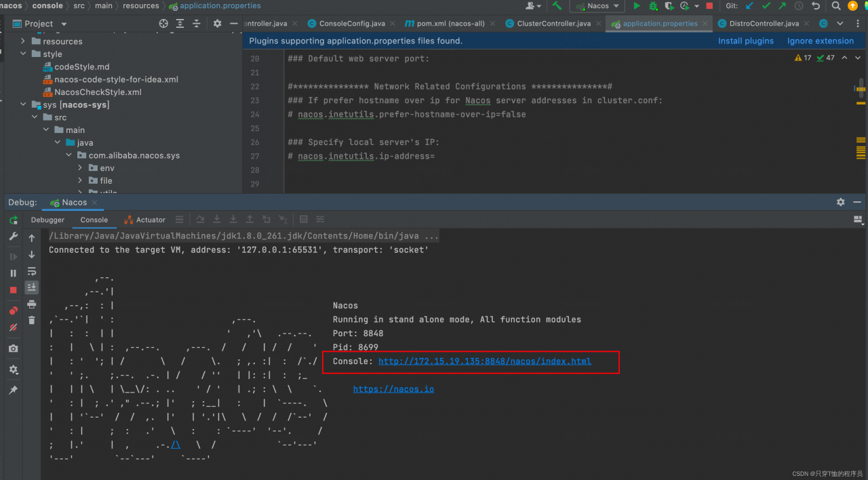
Task: Expand the resources folder in tree
Action: [23, 41]
